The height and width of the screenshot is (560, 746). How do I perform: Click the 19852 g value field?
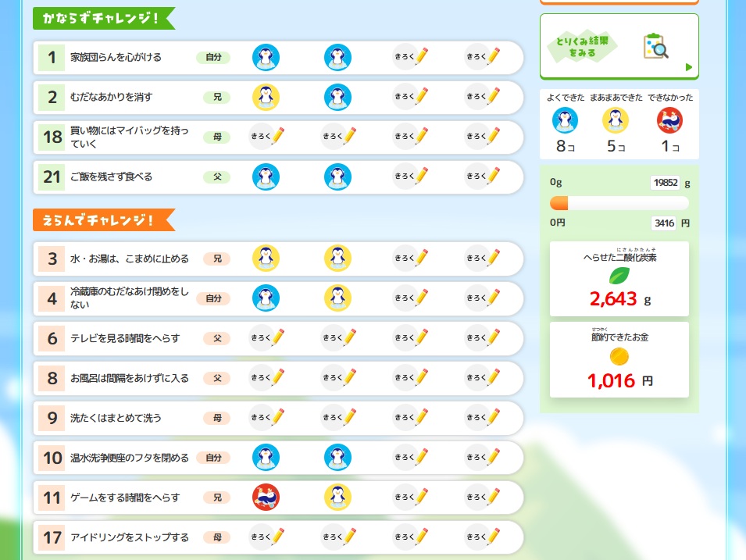pos(666,183)
